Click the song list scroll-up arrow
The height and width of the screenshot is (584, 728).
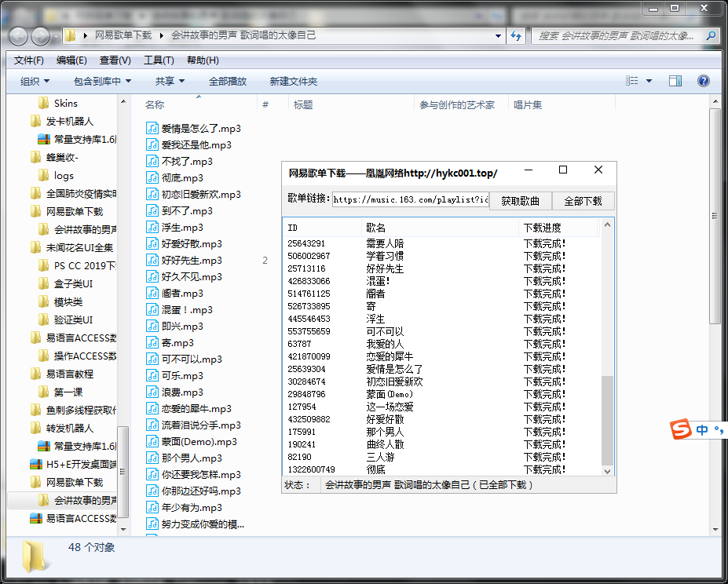click(607, 225)
